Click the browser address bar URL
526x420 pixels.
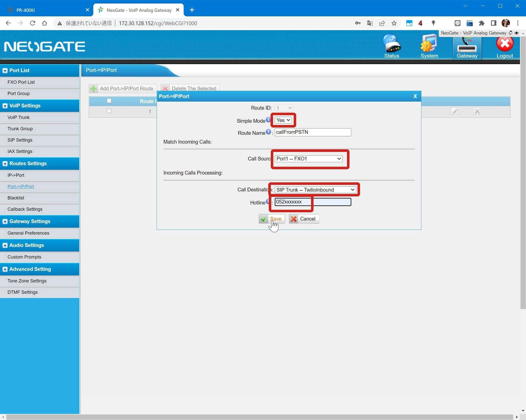coord(158,23)
